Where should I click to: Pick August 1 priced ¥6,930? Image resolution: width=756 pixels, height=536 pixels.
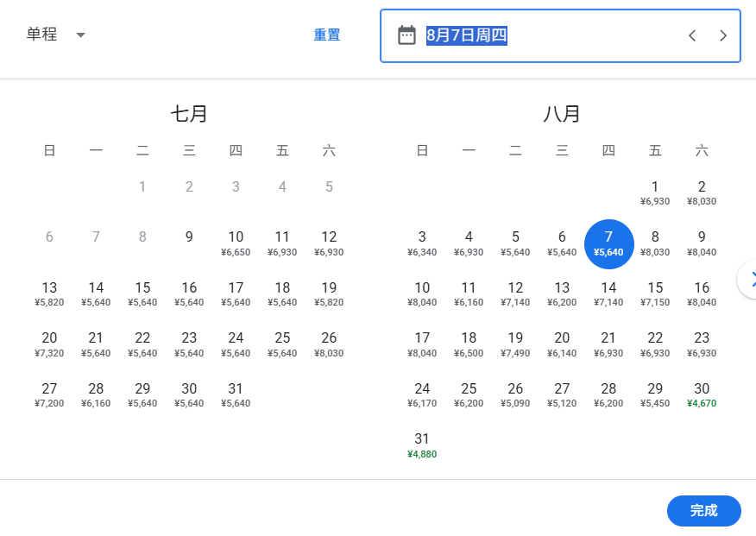tap(655, 193)
